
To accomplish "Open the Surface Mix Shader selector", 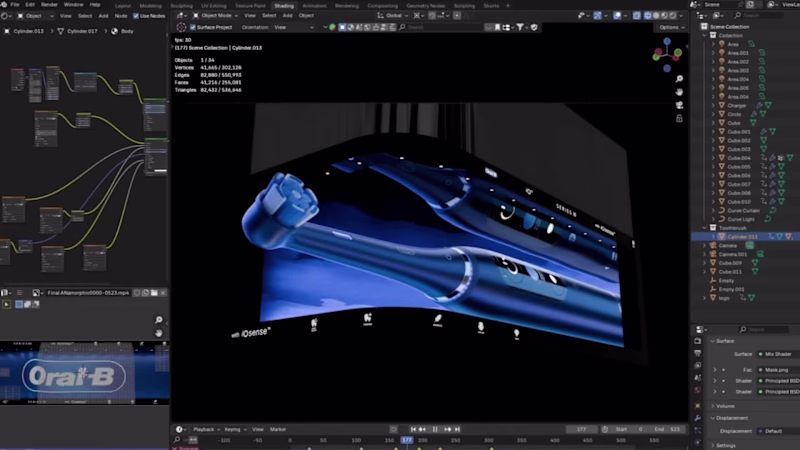I will [x=778, y=354].
